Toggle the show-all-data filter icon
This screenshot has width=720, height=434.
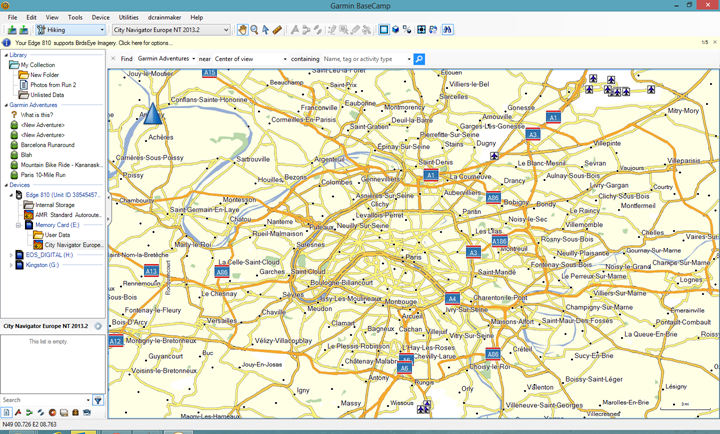[6, 412]
